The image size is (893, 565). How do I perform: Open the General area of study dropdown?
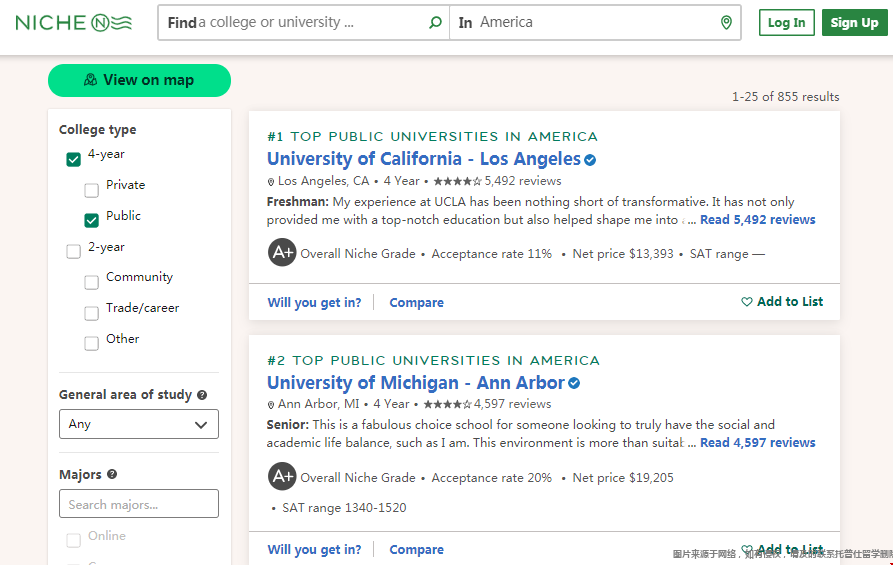(x=138, y=424)
